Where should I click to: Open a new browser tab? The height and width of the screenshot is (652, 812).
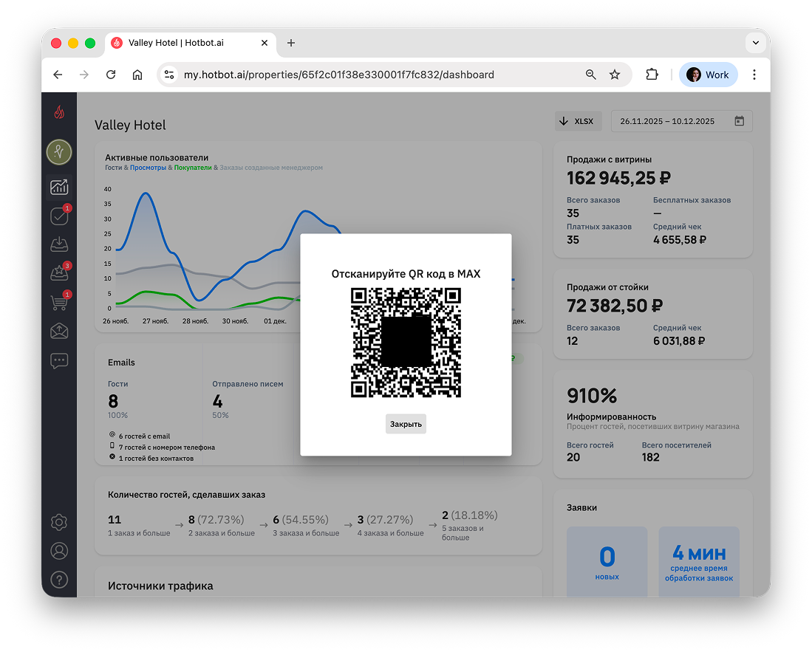coord(291,43)
